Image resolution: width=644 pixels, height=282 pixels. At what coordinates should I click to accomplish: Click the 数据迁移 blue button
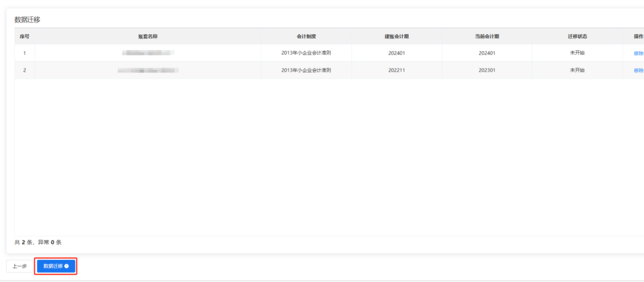point(56,266)
